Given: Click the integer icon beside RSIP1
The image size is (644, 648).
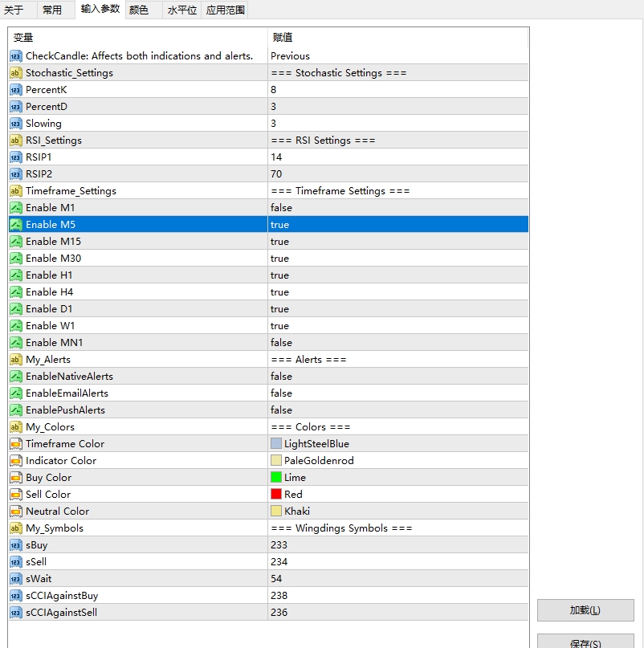Looking at the screenshot, I should [16, 157].
